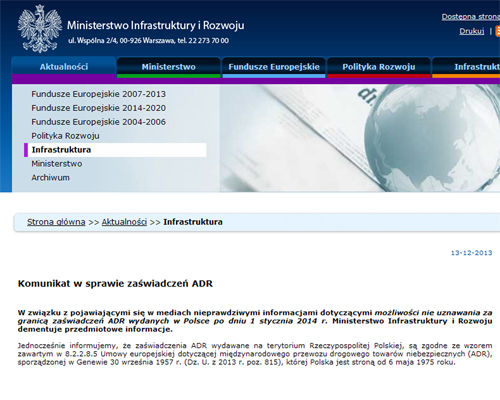Select Fundusze Europejskie 2014-2020 in submenu
The width and height of the screenshot is (500, 400).
click(98, 108)
